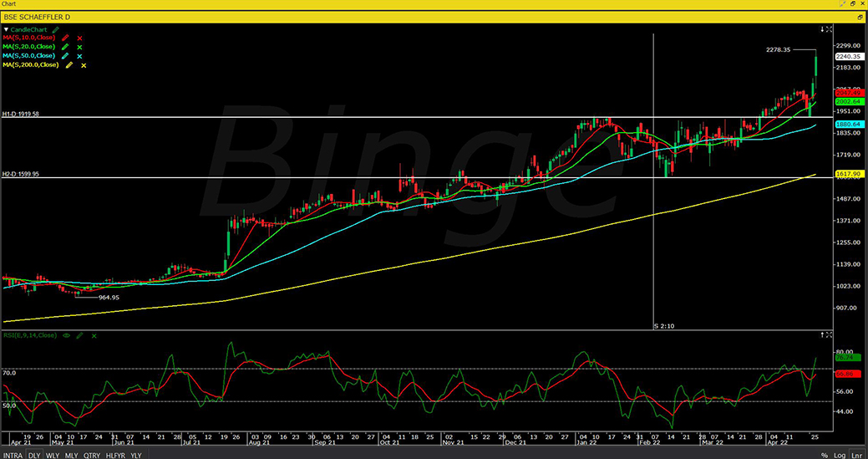
Task: Edit the MA(S,50.0,Close) indicator pencil
Action: (x=66, y=56)
